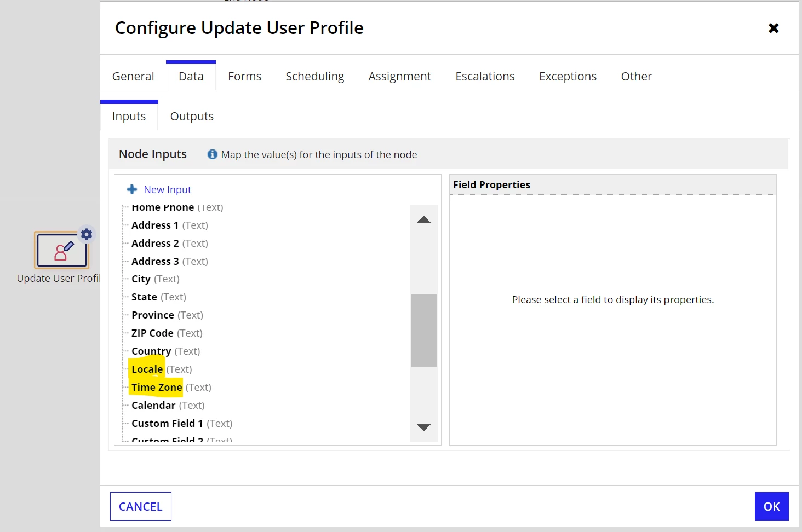Click the CANCEL button

click(x=141, y=506)
